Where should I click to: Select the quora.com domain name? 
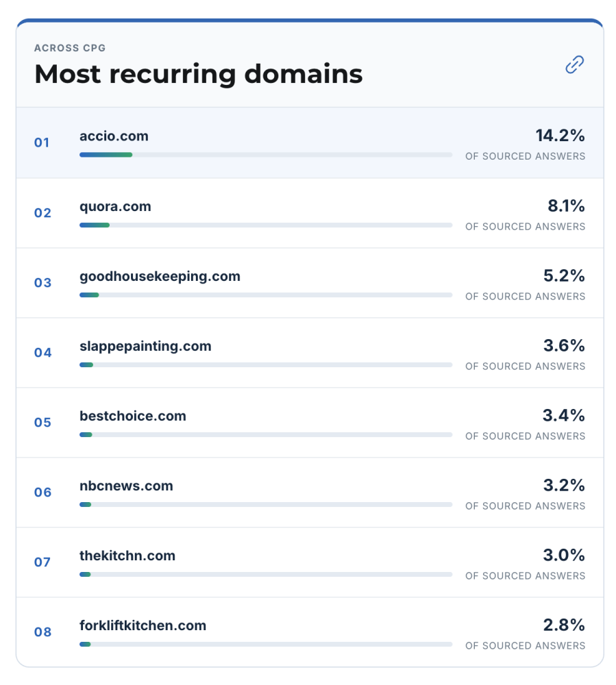pos(115,207)
